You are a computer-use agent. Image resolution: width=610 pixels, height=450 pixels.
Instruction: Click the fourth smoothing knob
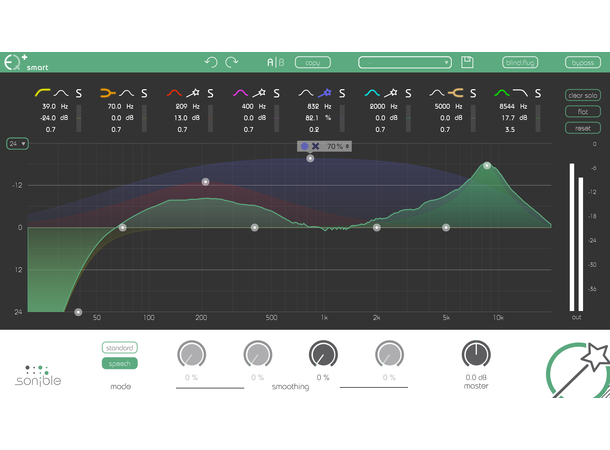(389, 354)
